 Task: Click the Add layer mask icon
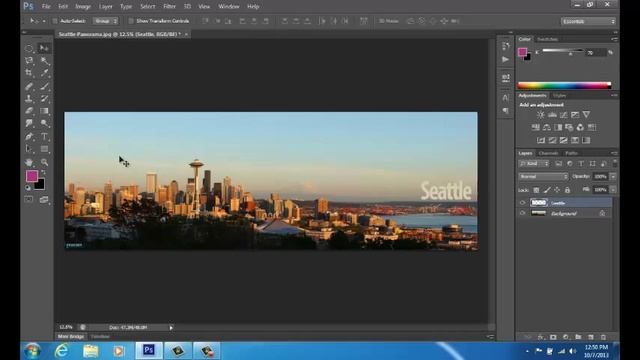coord(553,337)
